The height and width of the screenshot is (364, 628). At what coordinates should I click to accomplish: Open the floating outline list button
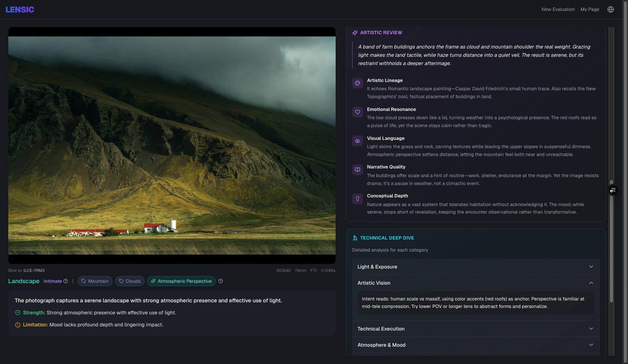(x=613, y=190)
